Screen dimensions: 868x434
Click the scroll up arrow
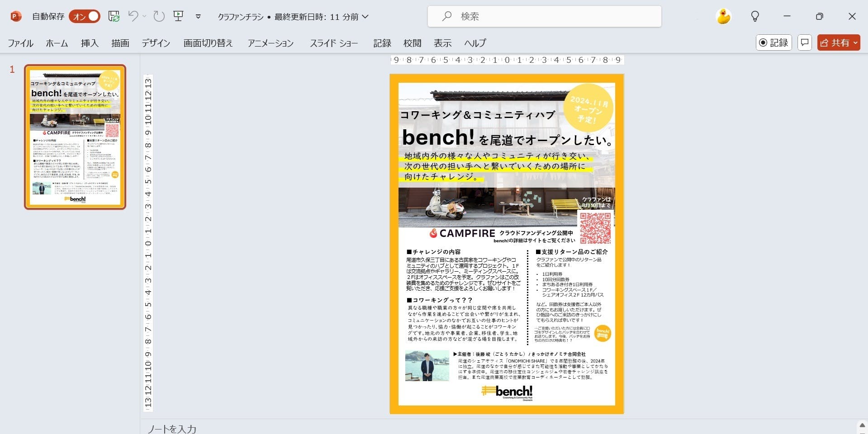862,425
